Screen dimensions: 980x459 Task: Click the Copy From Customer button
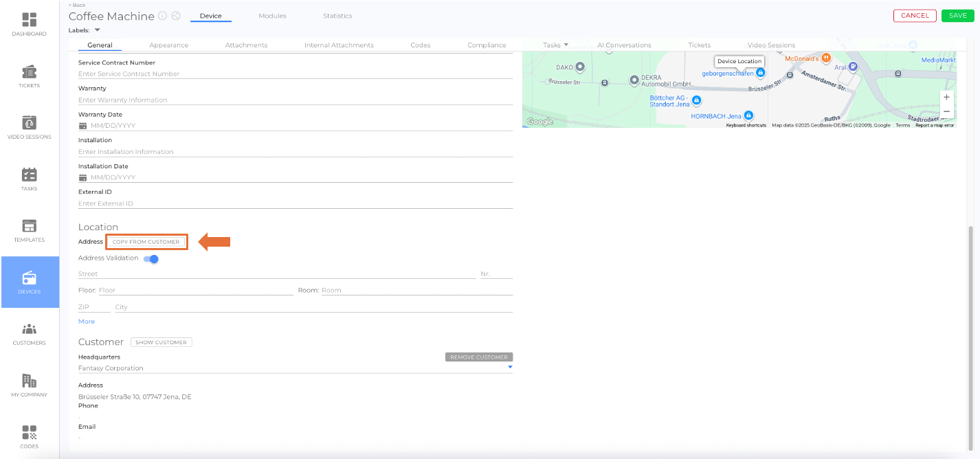tap(146, 242)
